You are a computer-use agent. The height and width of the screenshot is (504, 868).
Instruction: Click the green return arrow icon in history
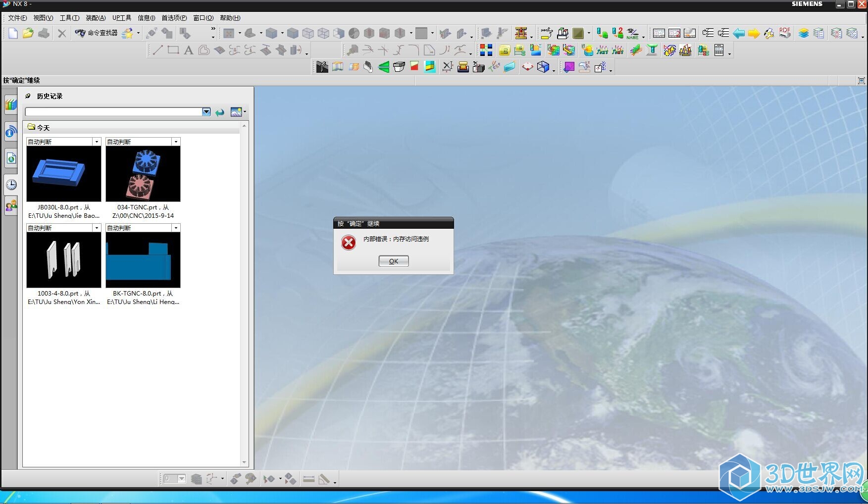(x=220, y=112)
